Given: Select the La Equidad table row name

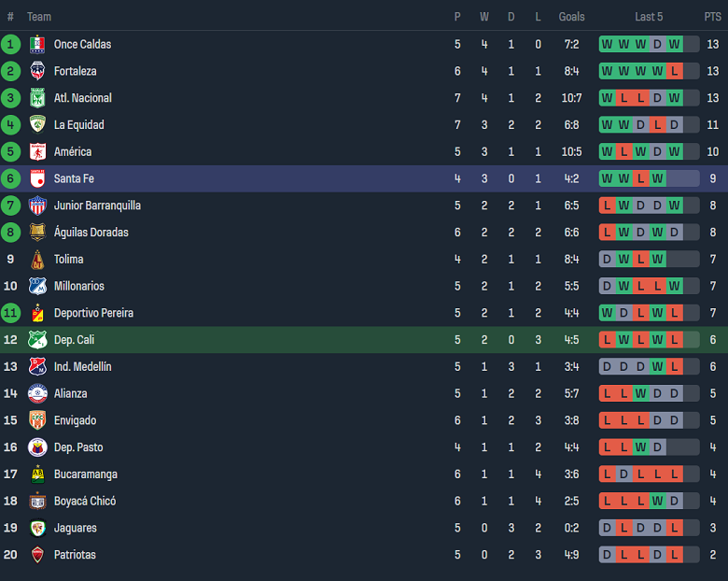Looking at the screenshot, I should [x=78, y=125].
